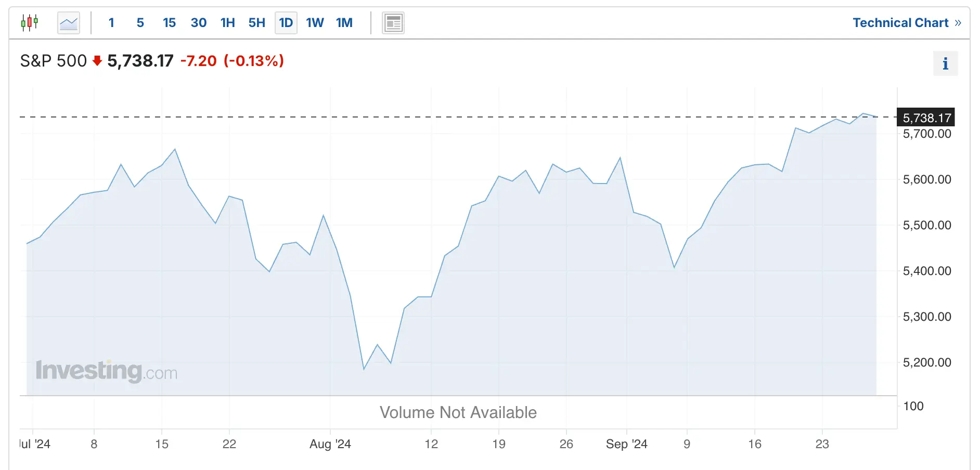Screen dimensions: 980x470
Task: Select the 1H timeframe
Action: coord(228,23)
